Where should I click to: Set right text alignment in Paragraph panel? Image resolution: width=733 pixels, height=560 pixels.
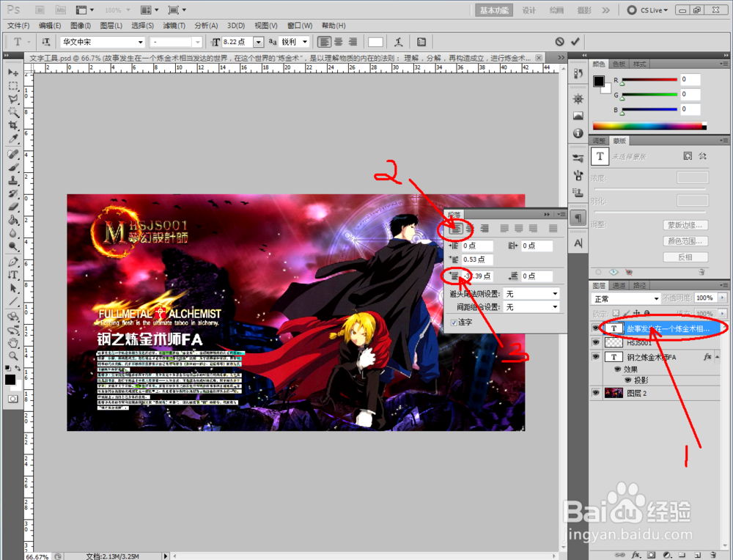[x=485, y=229]
